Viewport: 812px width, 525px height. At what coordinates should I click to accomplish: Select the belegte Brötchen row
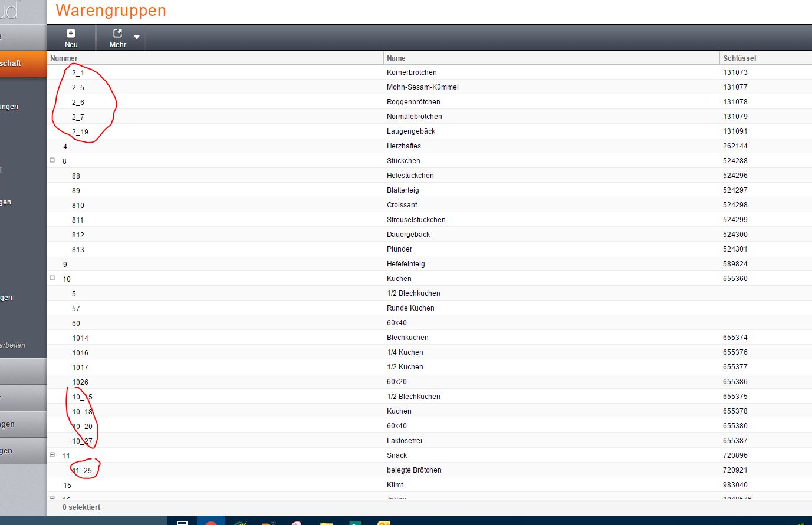pos(414,470)
